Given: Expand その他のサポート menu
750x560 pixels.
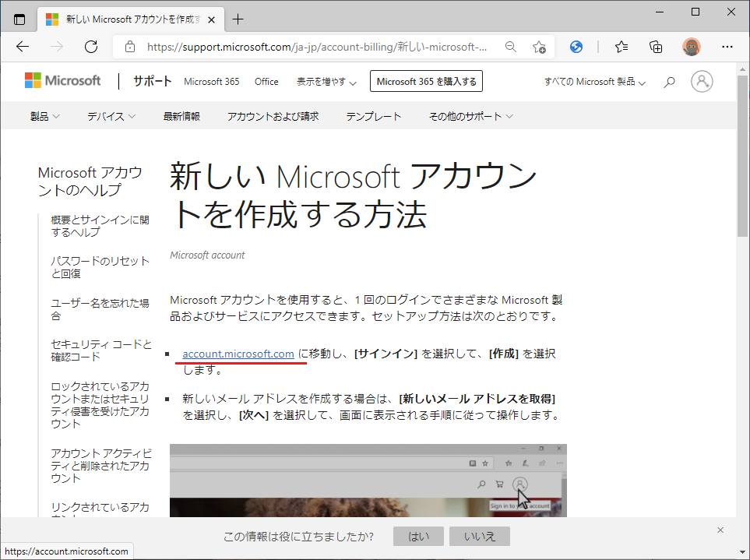Looking at the screenshot, I should coord(470,116).
